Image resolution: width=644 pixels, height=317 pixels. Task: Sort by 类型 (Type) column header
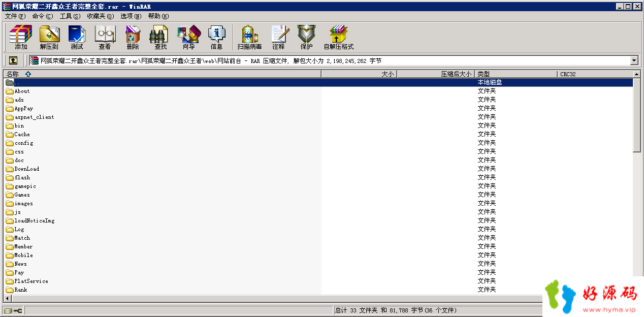pos(516,74)
